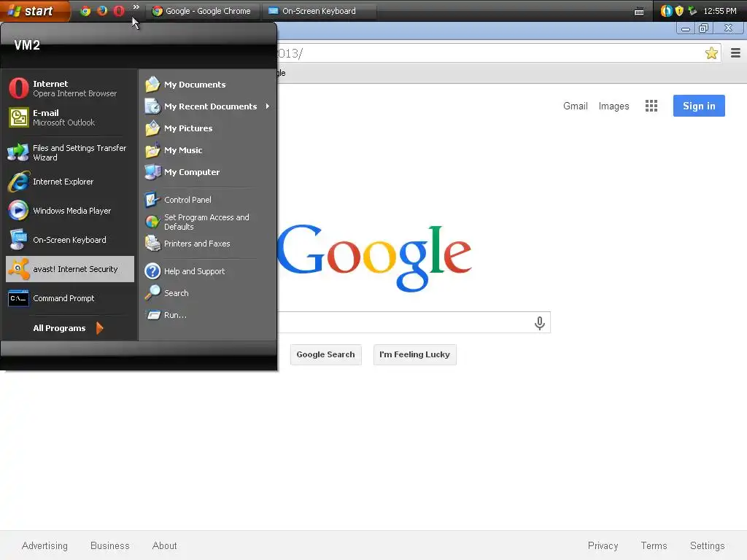Expand All Programs list
This screenshot has width=747, height=560.
click(68, 327)
